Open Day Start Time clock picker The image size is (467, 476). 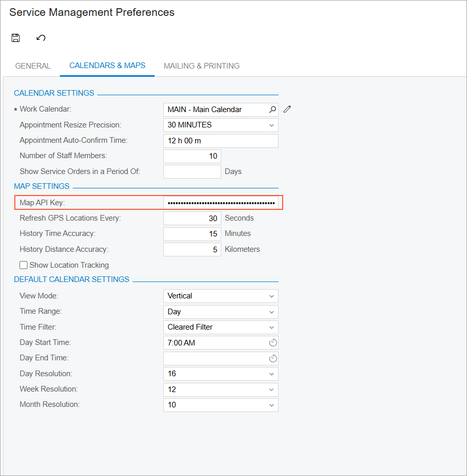pos(273,342)
